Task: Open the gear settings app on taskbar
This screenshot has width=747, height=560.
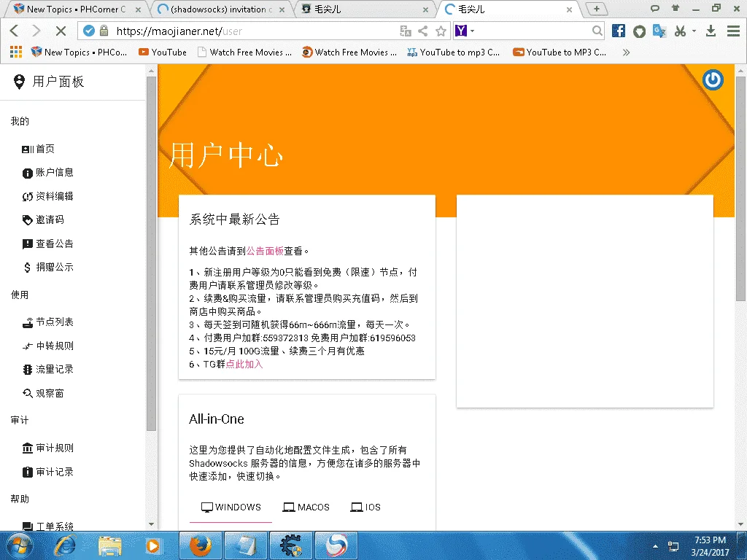Action: pos(291,545)
